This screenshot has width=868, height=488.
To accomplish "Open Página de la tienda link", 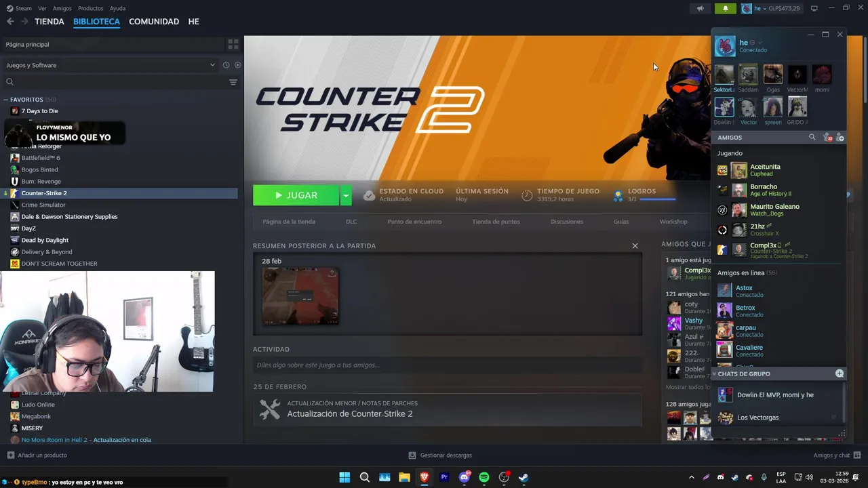I will pos(289,222).
